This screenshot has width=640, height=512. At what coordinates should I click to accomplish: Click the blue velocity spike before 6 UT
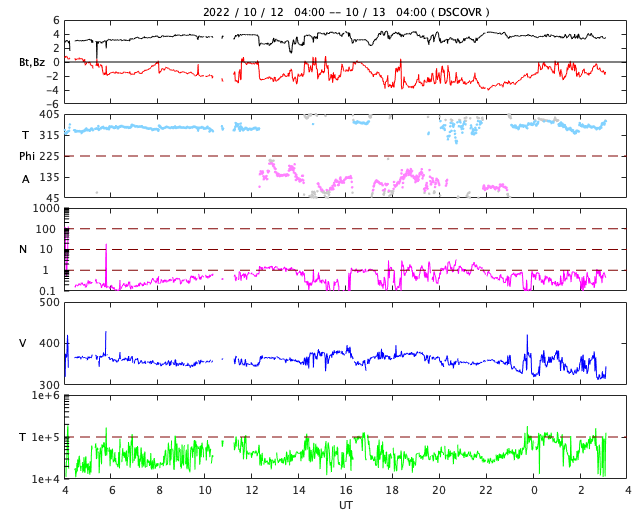(106, 342)
